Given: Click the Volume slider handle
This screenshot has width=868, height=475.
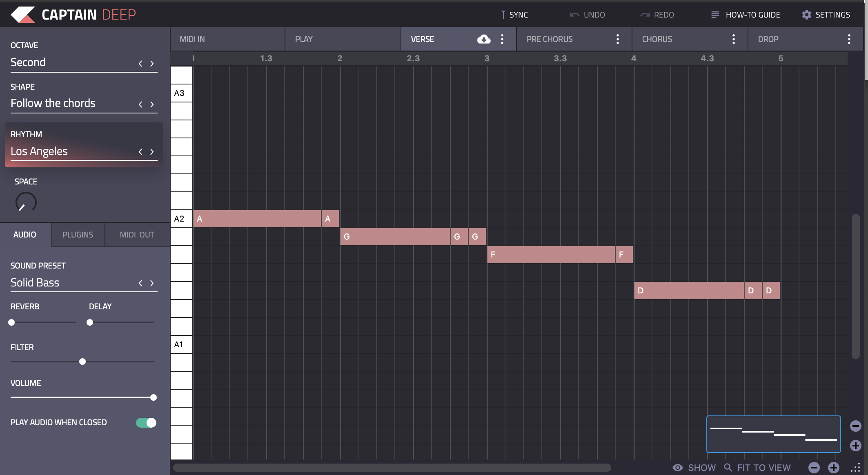Looking at the screenshot, I should point(154,397).
